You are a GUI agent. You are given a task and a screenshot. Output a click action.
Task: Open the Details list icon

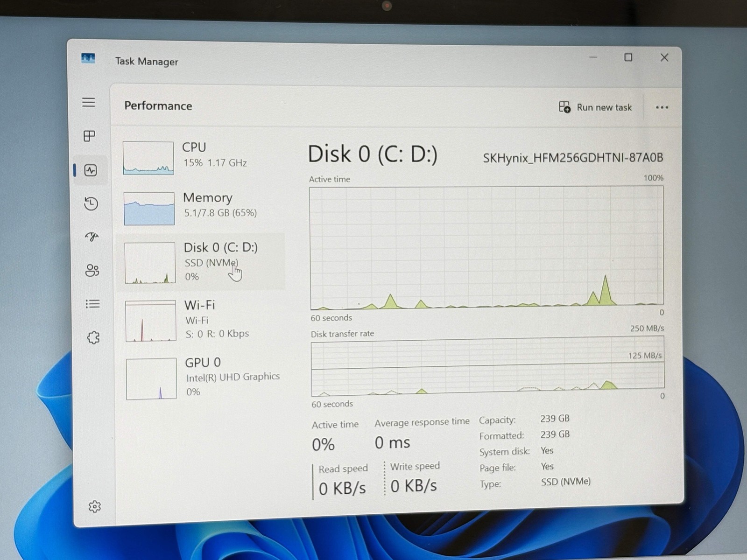click(x=93, y=304)
